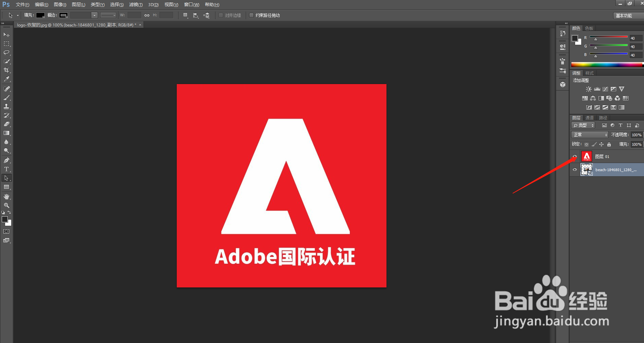The height and width of the screenshot is (343, 644).
Task: Change the screen mode
Action: click(x=6, y=240)
